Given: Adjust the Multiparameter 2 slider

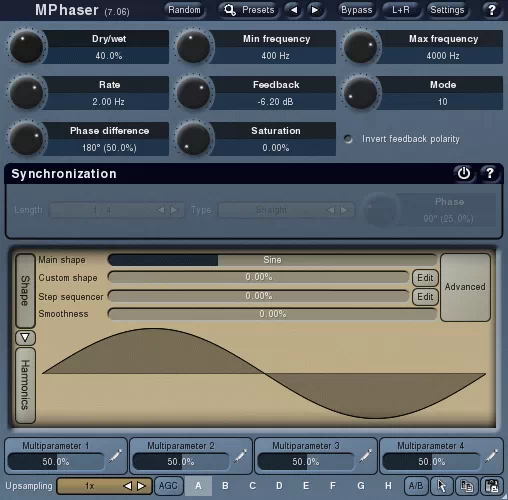Looking at the screenshot, I should tap(181, 462).
